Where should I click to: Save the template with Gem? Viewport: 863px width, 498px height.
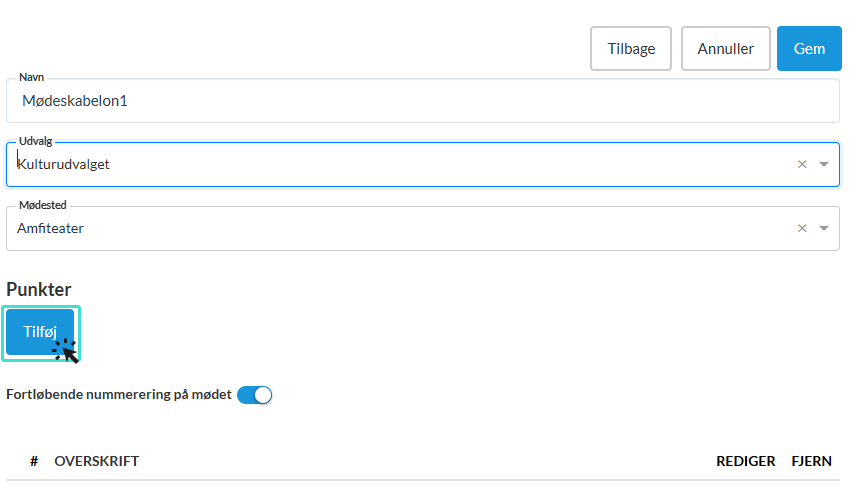(x=808, y=48)
